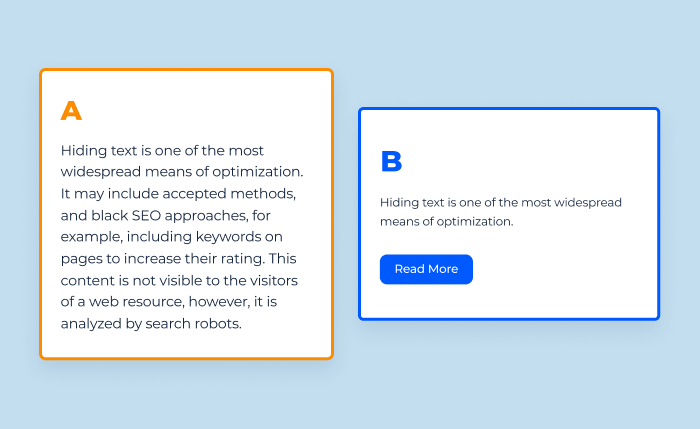Click the orange letter A heading
The width and height of the screenshot is (700, 429).
tap(71, 111)
